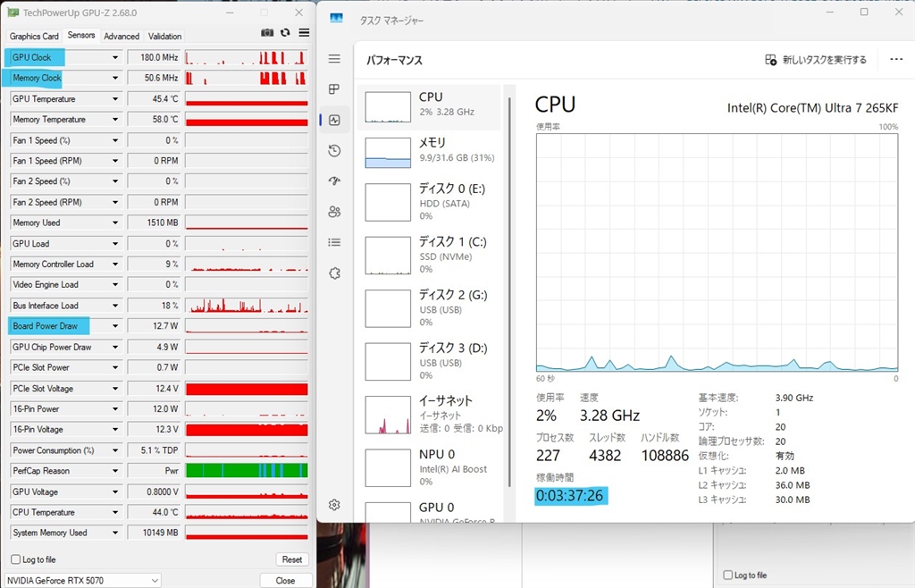Open Task Manager Users icon
Screen dimensions: 915x588
coord(334,212)
